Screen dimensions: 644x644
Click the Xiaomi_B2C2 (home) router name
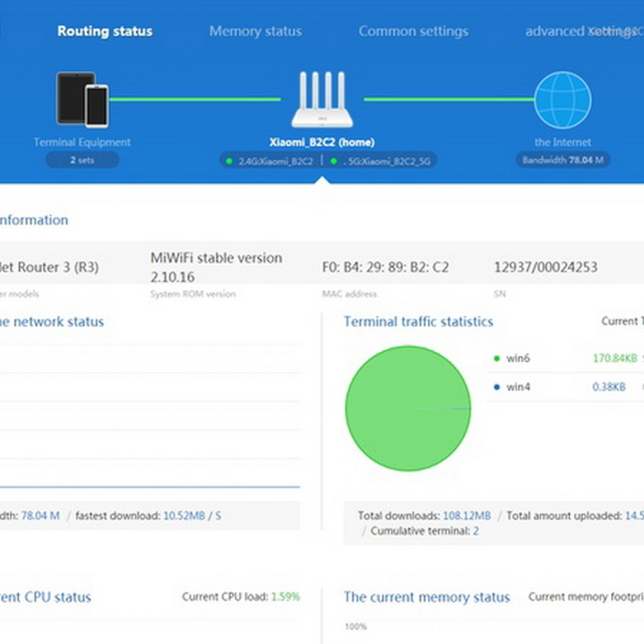tap(322, 142)
